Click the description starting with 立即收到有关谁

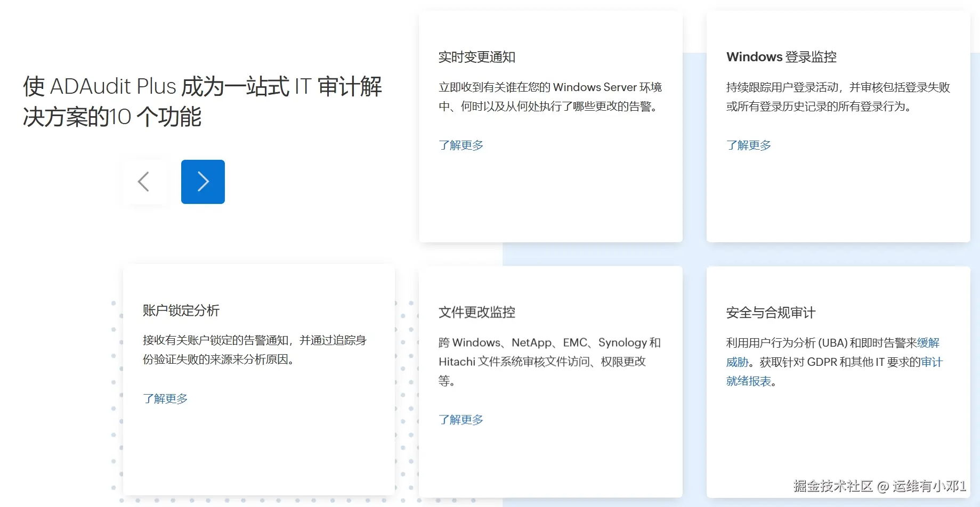550,97
